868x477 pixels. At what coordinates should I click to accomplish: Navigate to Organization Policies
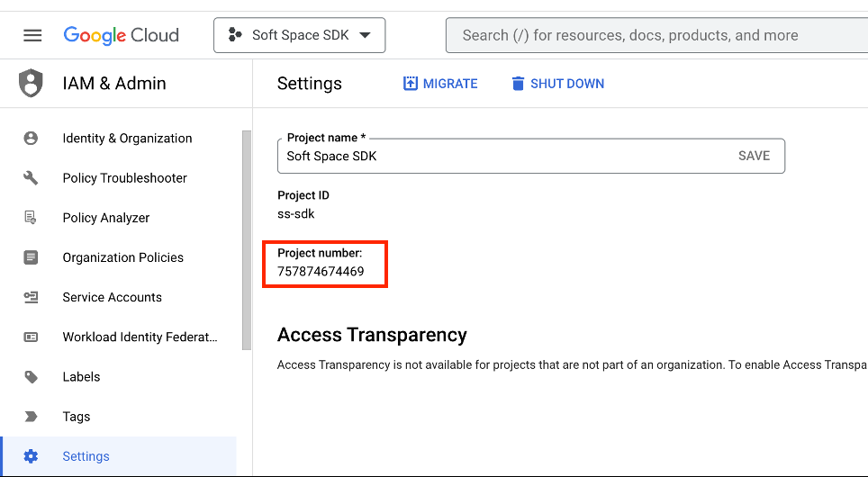pyautogui.click(x=122, y=258)
